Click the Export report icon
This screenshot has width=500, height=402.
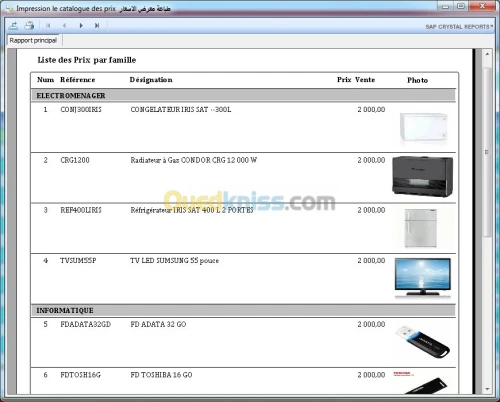click(x=14, y=25)
